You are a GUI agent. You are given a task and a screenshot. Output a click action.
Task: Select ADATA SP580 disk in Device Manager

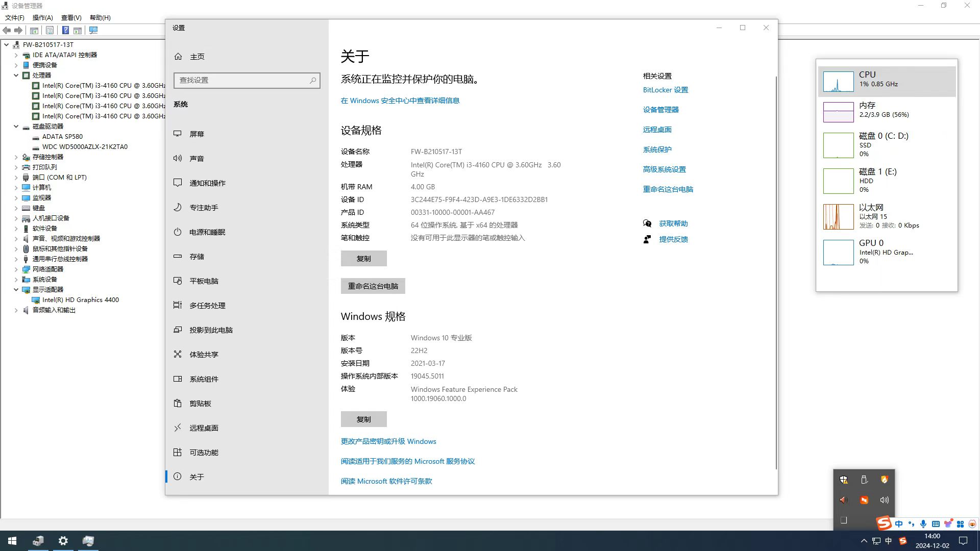(62, 137)
